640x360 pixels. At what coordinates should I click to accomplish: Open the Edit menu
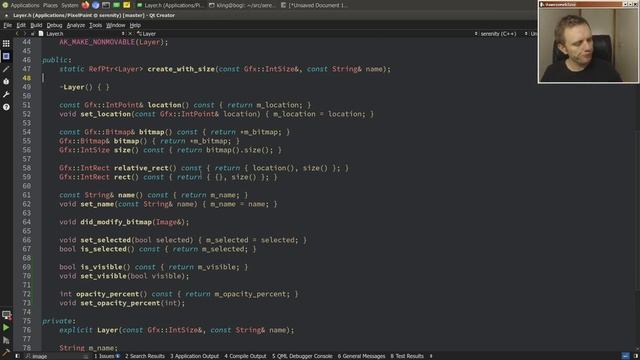[21, 25]
